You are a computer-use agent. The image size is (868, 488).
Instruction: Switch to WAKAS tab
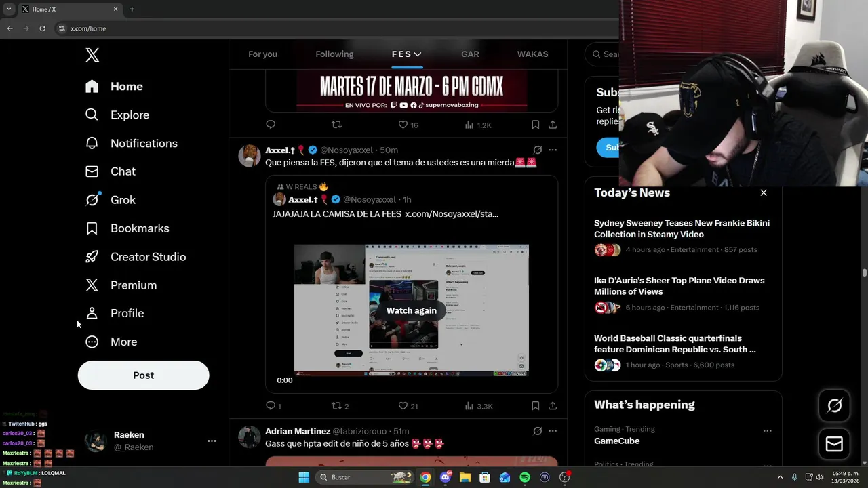[532, 54]
